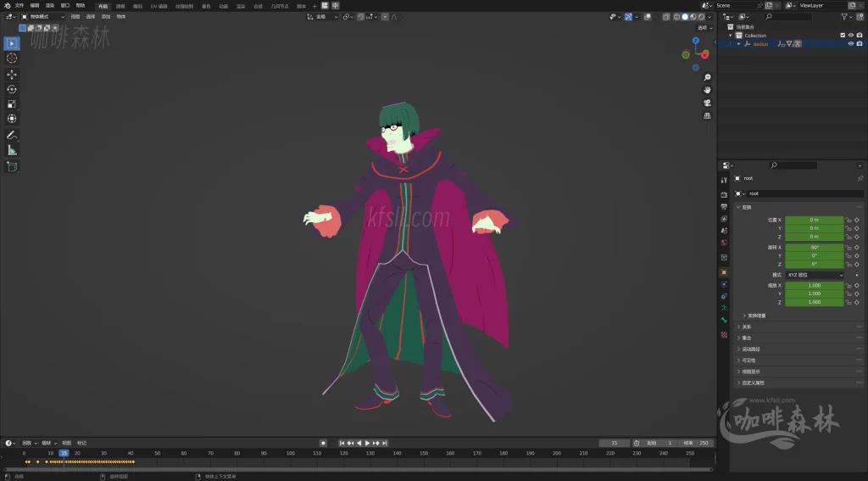This screenshot has height=481, width=868.
Task: Open the Armature data properties tab
Action: [724, 308]
